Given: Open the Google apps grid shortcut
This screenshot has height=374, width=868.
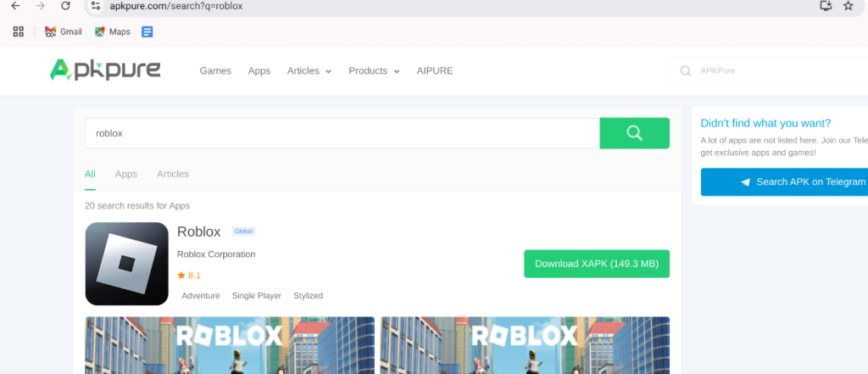Looking at the screenshot, I should (x=18, y=32).
